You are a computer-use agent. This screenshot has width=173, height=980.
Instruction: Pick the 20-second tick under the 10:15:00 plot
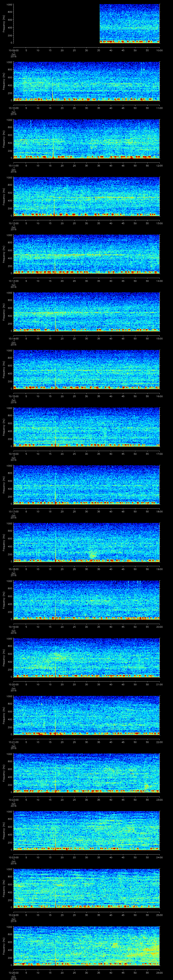pos(62,396)
